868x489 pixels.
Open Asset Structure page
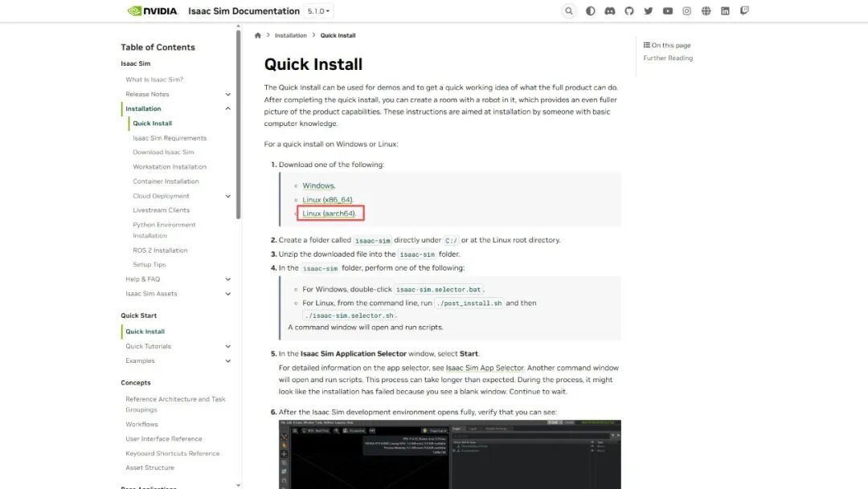[x=149, y=468]
